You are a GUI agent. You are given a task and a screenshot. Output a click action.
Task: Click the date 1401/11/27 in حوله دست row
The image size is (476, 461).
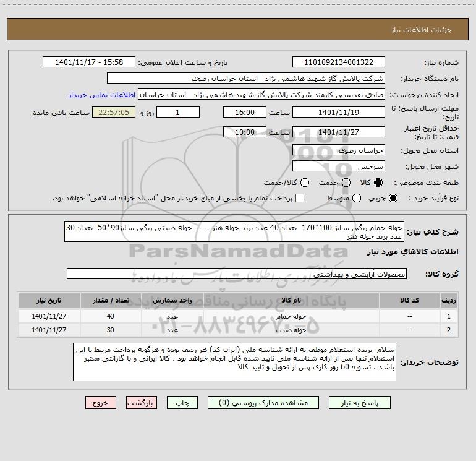pyautogui.click(x=49, y=330)
